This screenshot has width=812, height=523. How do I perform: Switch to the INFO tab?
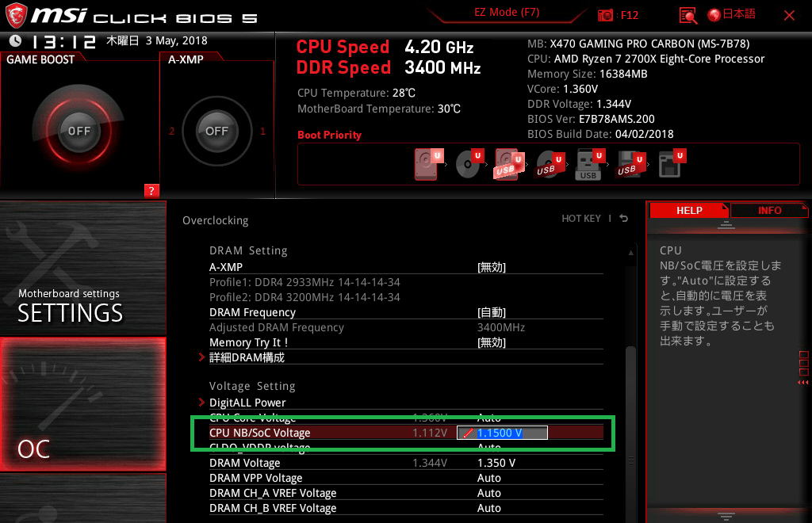769,210
